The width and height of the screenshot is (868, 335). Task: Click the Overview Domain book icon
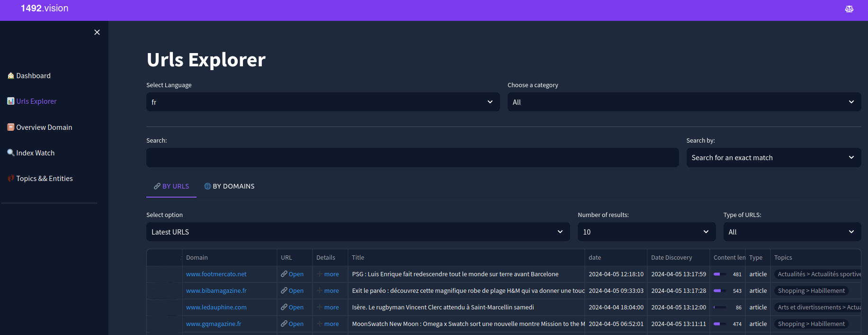(x=10, y=127)
